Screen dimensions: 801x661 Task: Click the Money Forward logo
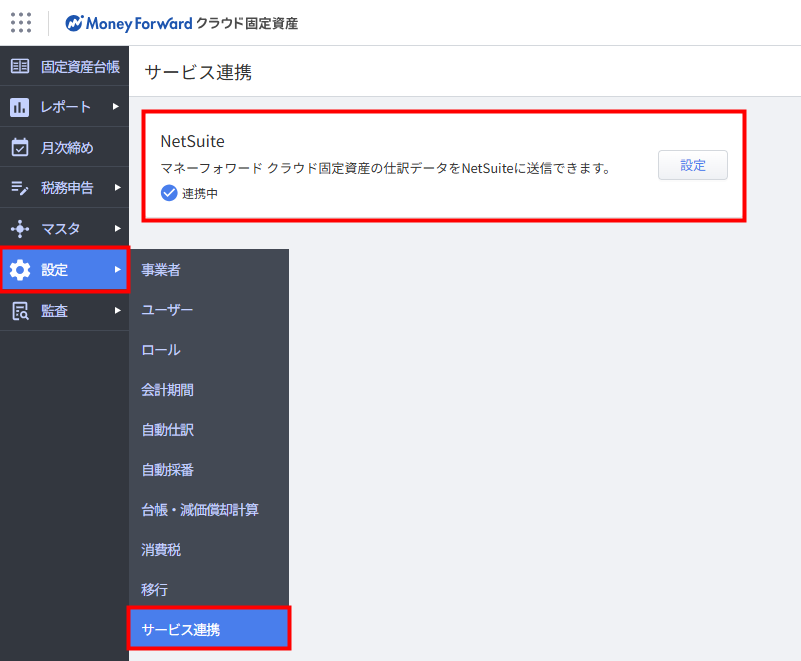[x=181, y=23]
